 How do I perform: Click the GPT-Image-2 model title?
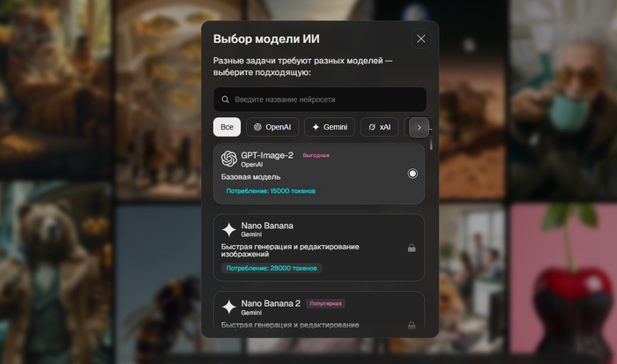tap(267, 155)
